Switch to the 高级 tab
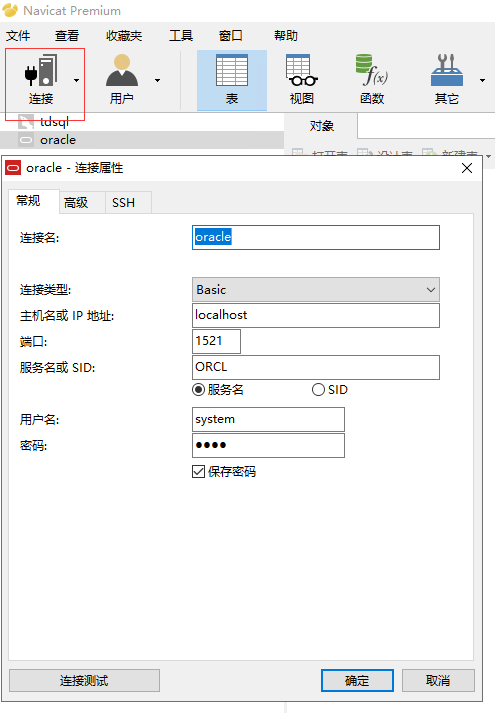Screen dimensions: 495x713 click(76, 202)
